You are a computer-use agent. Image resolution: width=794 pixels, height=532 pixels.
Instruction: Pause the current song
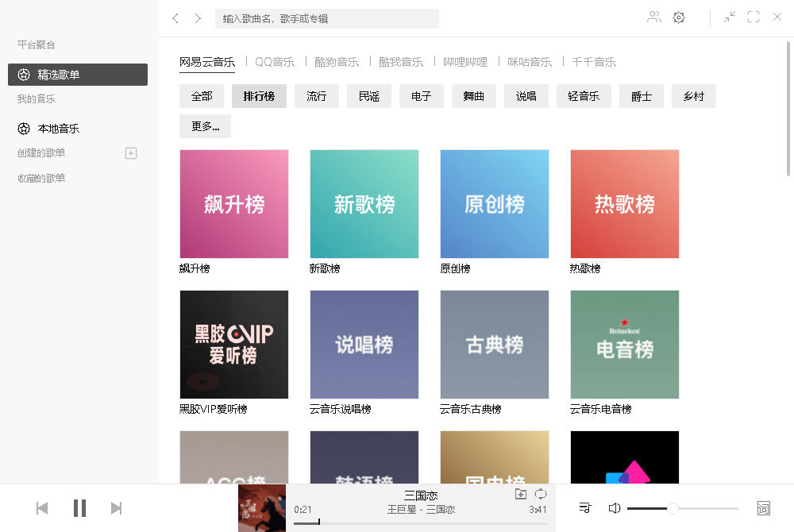coord(79,508)
